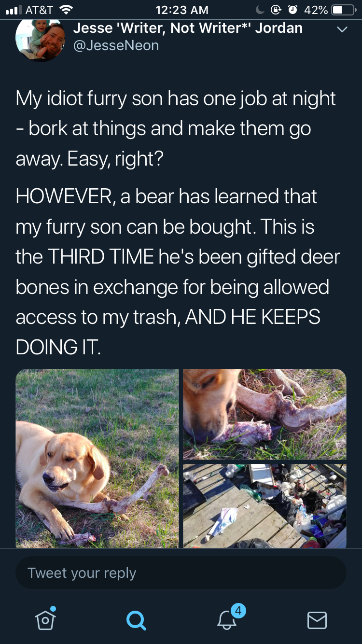
Task: Tap the 12:23 AM clock in status bar
Action: coord(182,10)
